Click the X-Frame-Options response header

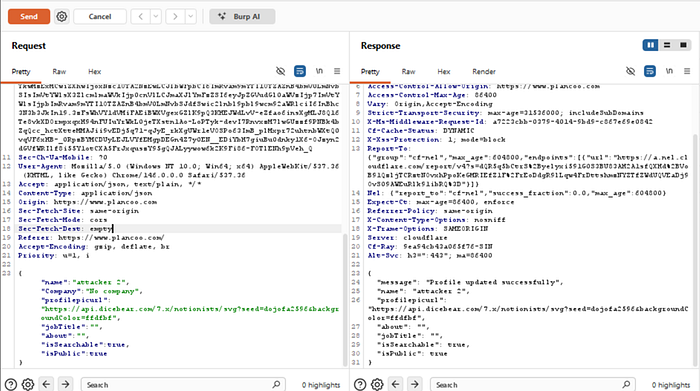(428, 229)
